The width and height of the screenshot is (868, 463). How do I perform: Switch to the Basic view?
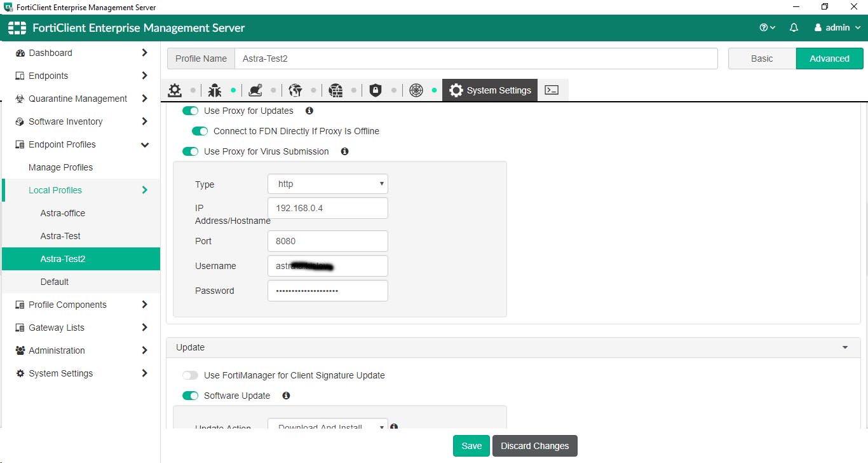761,58
